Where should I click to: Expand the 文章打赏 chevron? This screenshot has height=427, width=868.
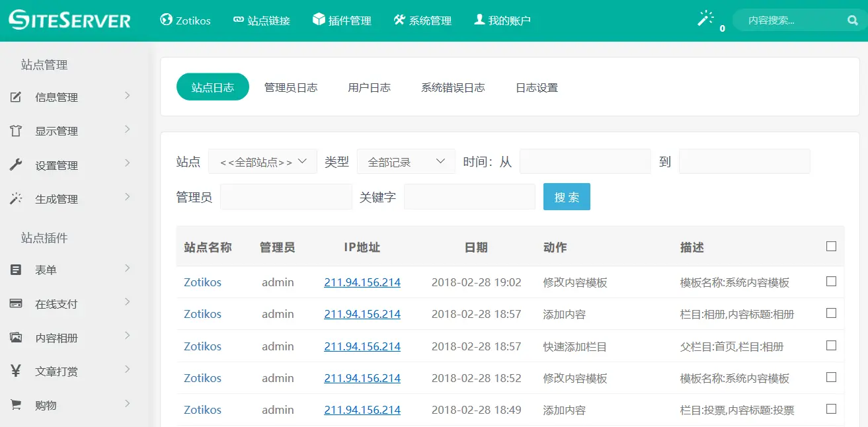point(128,369)
